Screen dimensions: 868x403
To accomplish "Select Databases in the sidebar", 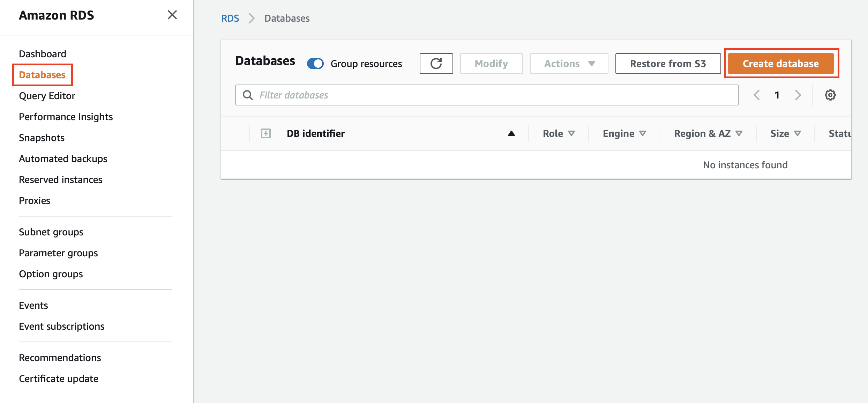I will (42, 75).
